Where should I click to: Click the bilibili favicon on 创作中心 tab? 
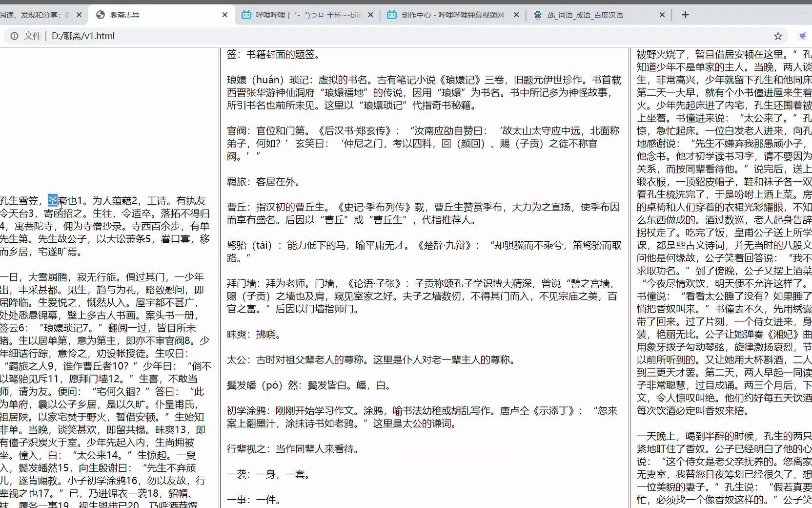[x=392, y=15]
